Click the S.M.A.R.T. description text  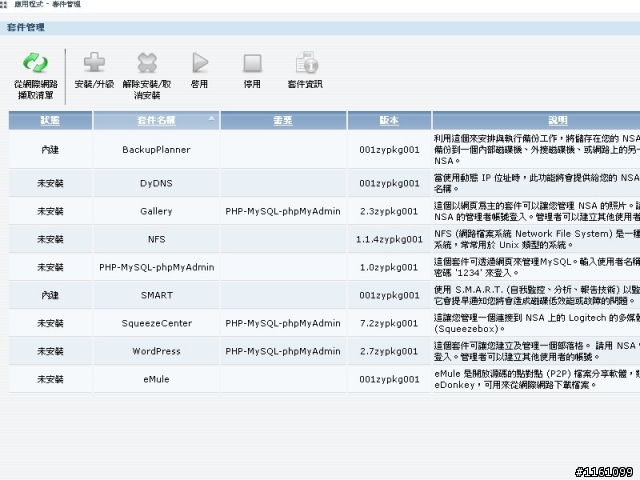point(536,295)
